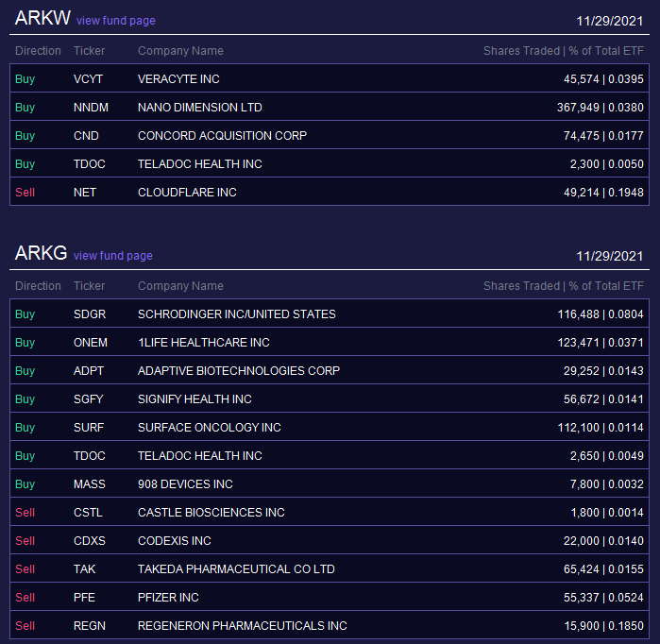Select NNDM ticker row
Screen dimensions: 660x644
330,107
